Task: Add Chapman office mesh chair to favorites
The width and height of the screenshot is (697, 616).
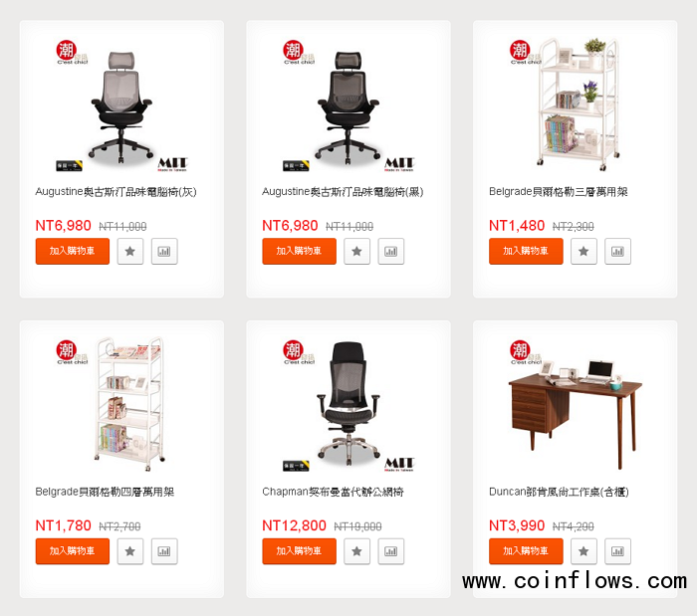Action: point(356,551)
